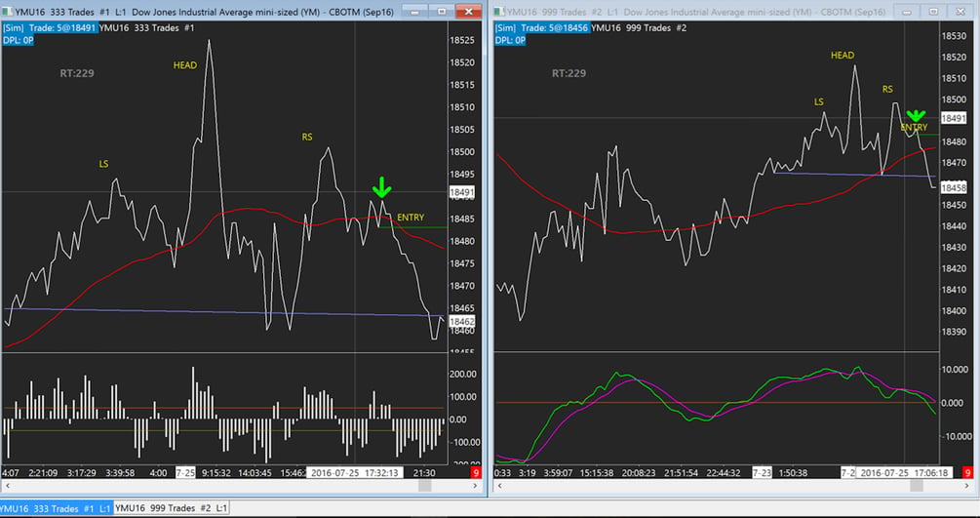Click left arrow of 999 Trades chart scrollbar
980x518 pixels.
click(499, 486)
